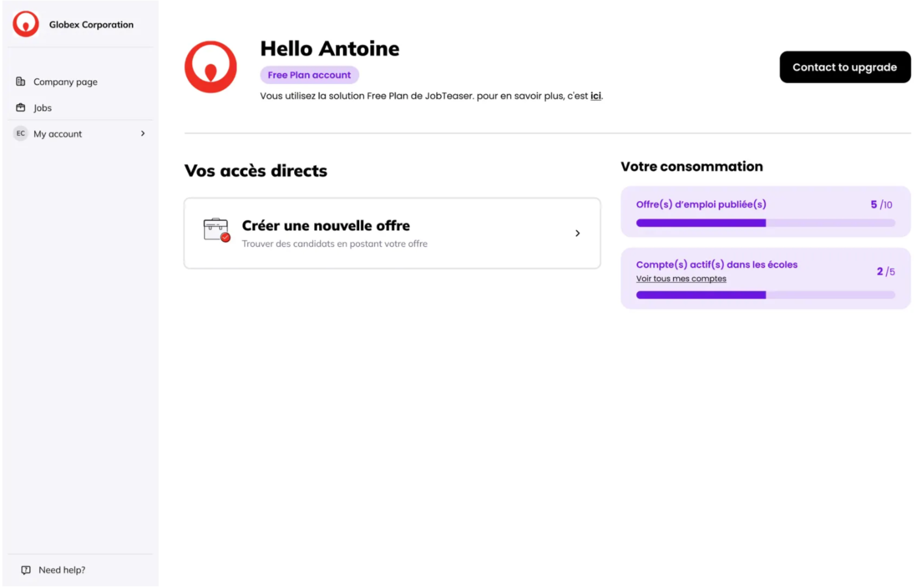
Task: Click the Free Plan account badge
Action: click(x=309, y=75)
